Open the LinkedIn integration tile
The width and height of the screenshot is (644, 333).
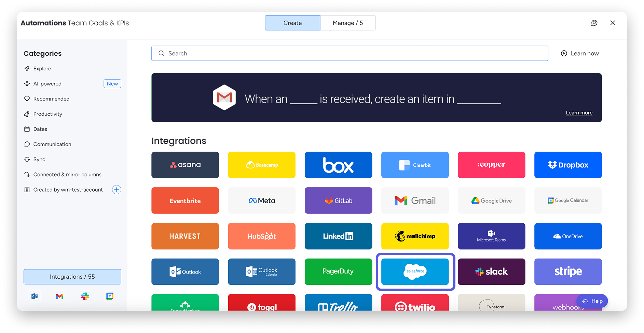click(x=338, y=236)
